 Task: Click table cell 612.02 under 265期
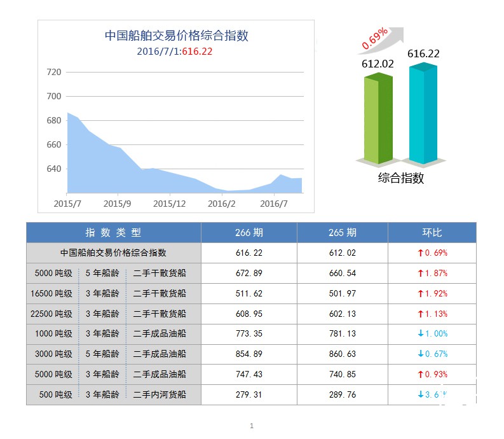[343, 253]
